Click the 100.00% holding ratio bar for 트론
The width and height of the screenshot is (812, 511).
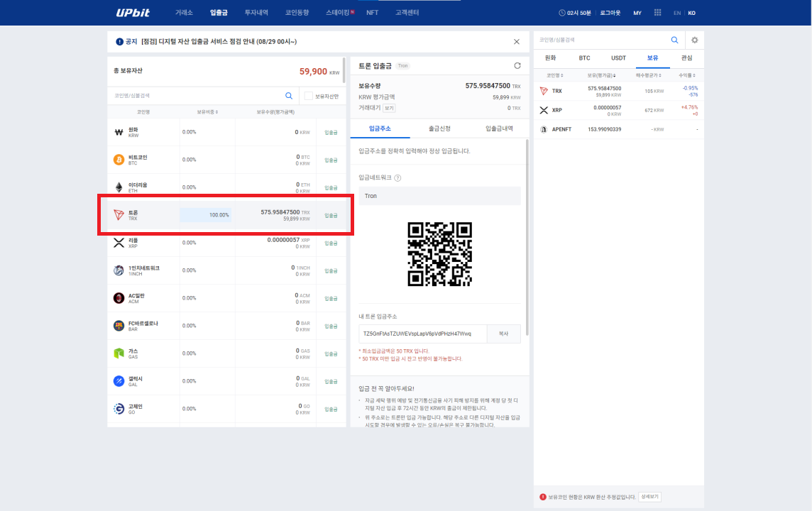click(x=206, y=215)
